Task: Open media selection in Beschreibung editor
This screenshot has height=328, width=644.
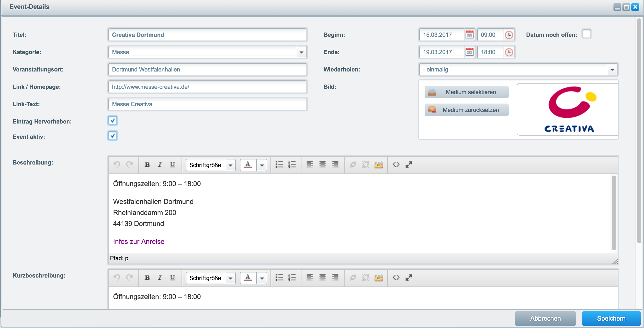Action: pos(379,165)
